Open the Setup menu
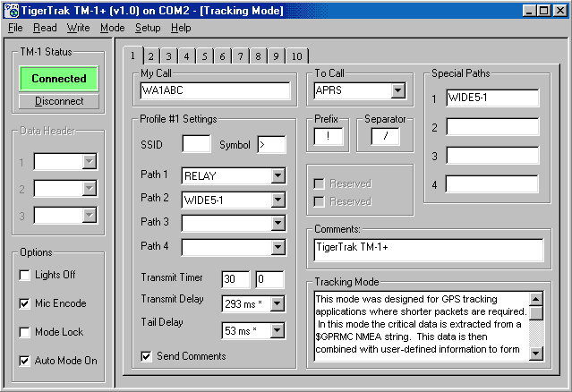Image resolution: width=572 pixels, height=392 pixels. [x=148, y=28]
